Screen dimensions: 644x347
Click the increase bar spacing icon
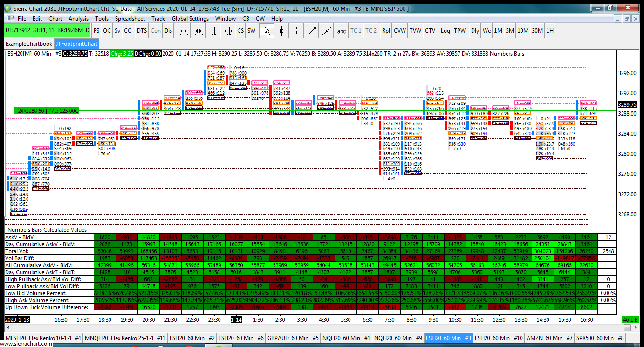[184, 31]
